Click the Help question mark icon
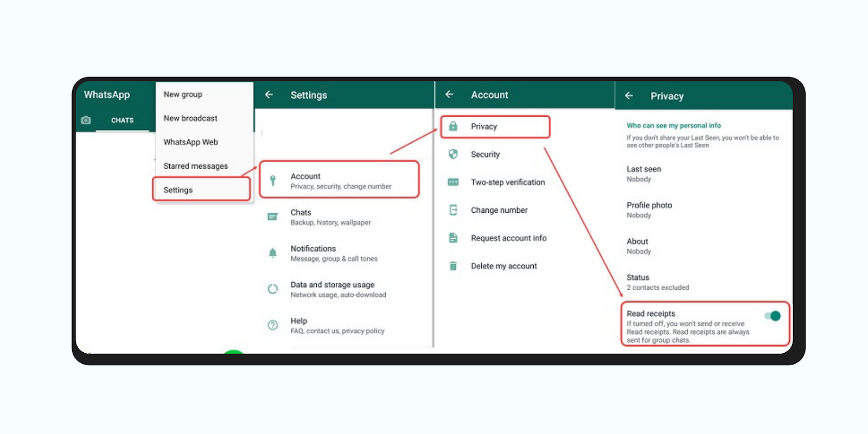The height and width of the screenshot is (434, 868). [x=273, y=325]
